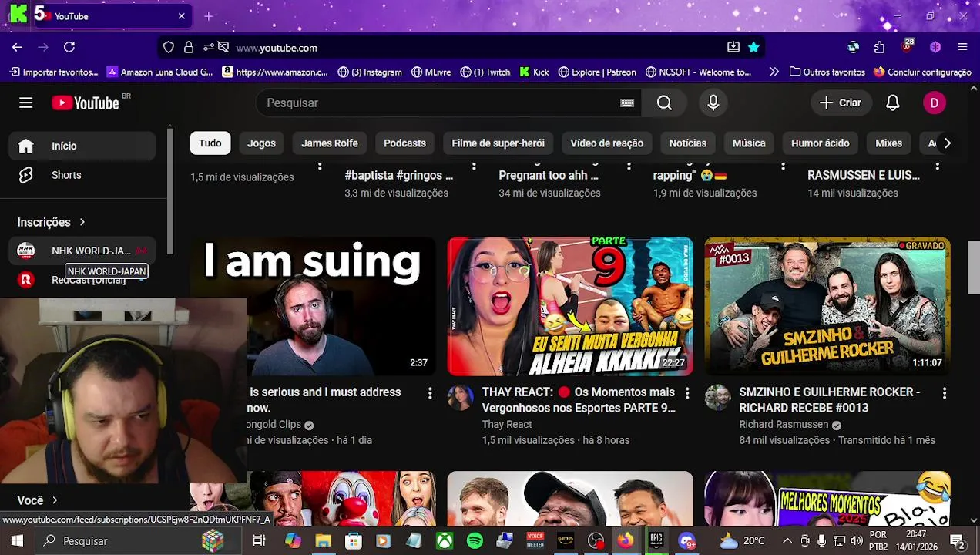Launch Spotify from the taskbar
Viewport: 980px width, 555px height.
475,541
